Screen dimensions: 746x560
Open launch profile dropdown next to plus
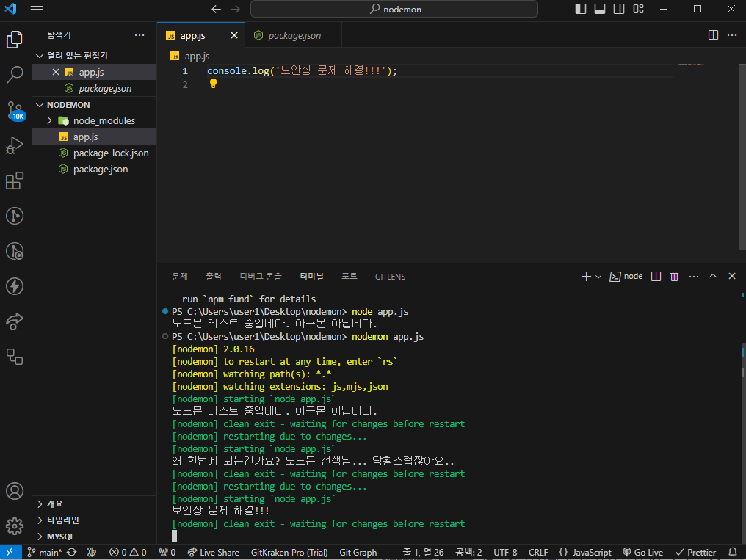click(x=598, y=277)
